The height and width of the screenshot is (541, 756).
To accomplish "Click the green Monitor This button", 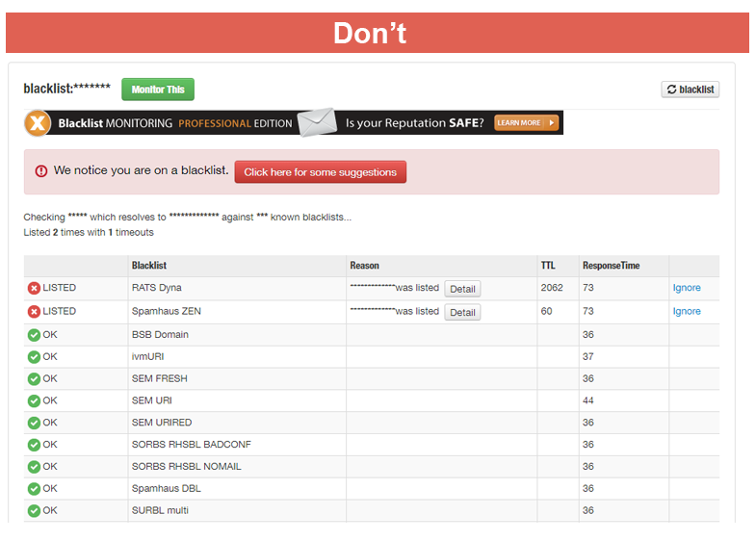I will tap(158, 90).
